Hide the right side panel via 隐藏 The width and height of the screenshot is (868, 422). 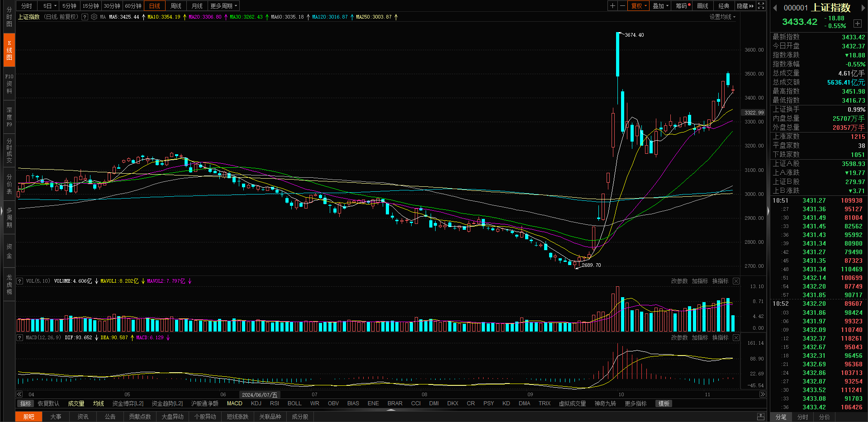(x=745, y=6)
